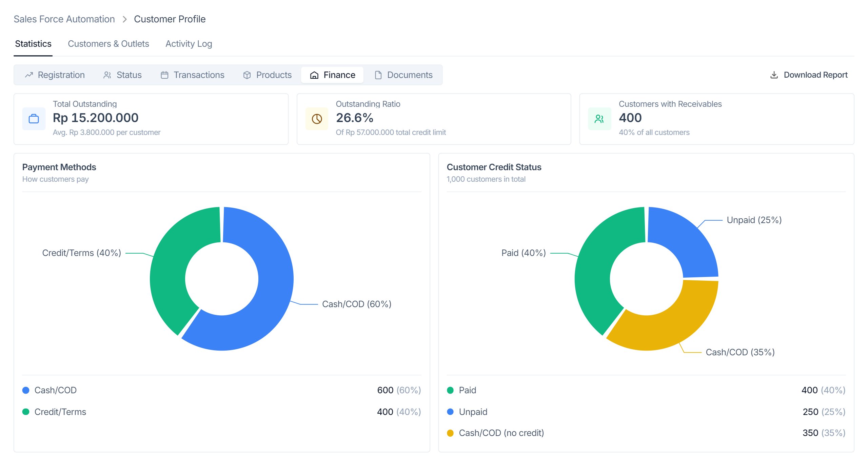Click blue Cash/COD legend dot in Payment Methods
This screenshot has height=457, width=868.
coord(26,390)
